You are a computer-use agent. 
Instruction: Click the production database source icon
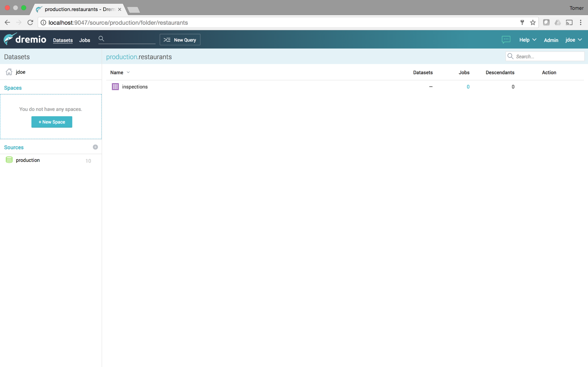(x=9, y=160)
